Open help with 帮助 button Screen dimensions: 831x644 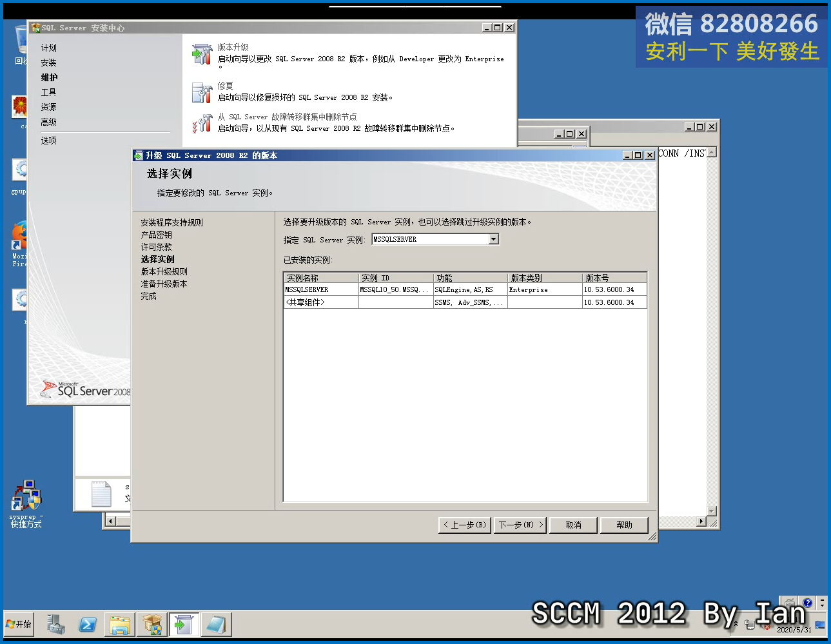(624, 525)
